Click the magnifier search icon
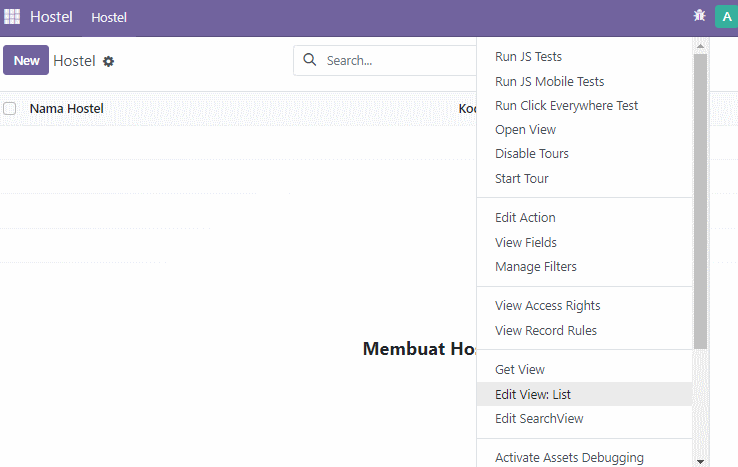 tap(310, 60)
